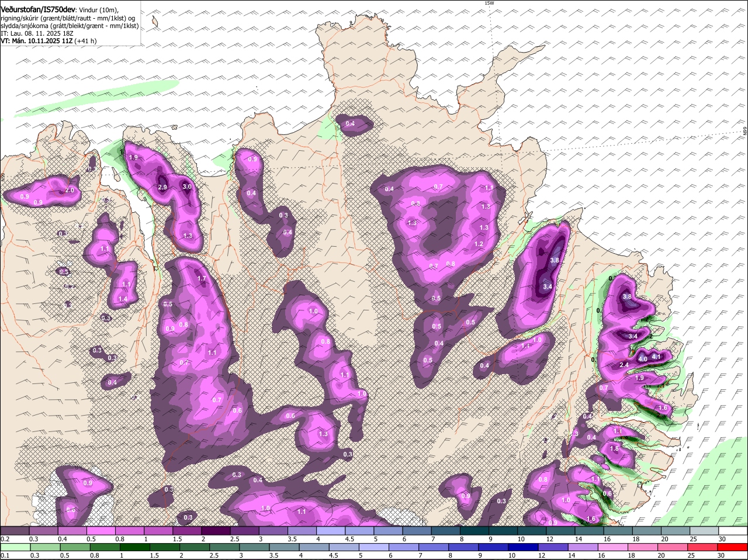This screenshot has width=748, height=560.
Task: Click the IT: Lau. 08. 11. 2025 18Z line
Action: tap(37, 33)
